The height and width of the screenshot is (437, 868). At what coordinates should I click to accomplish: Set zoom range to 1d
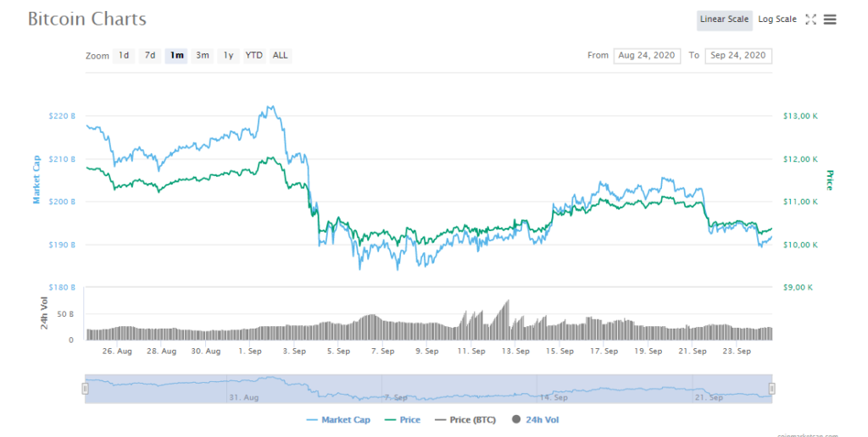pos(124,55)
